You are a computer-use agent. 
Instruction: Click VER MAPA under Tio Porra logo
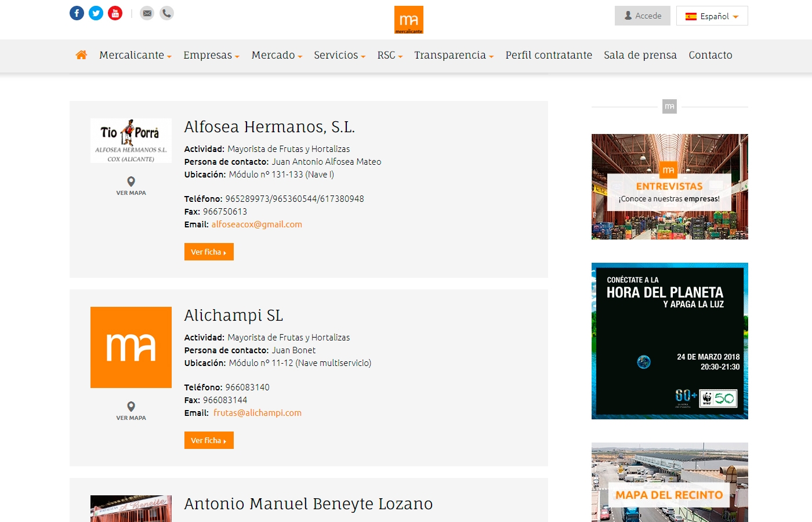131,193
